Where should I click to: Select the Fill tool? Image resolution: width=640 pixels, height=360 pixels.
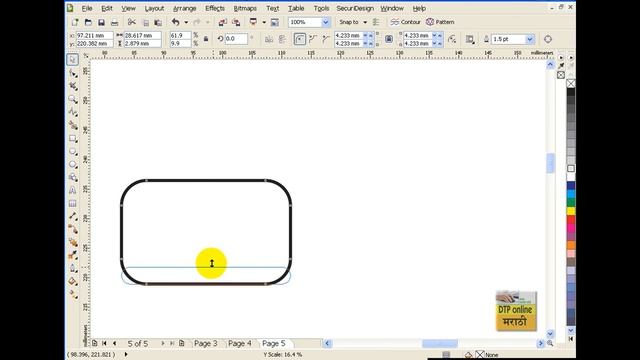(73, 281)
